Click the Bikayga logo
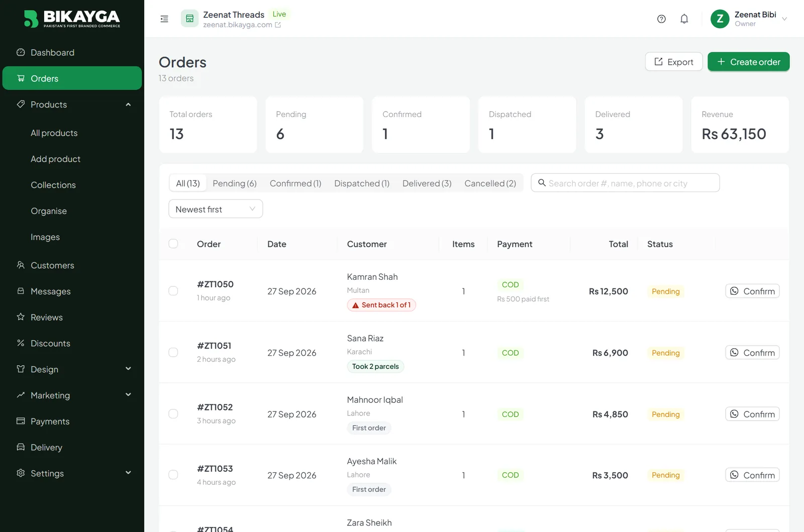 point(72,19)
